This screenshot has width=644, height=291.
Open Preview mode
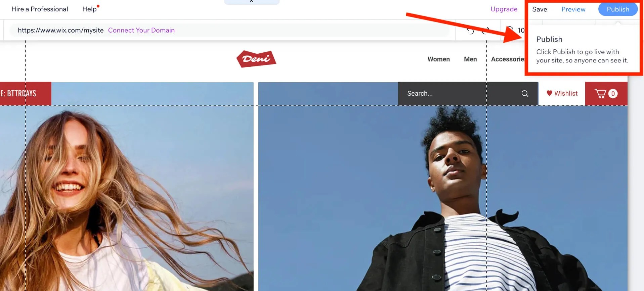(573, 9)
